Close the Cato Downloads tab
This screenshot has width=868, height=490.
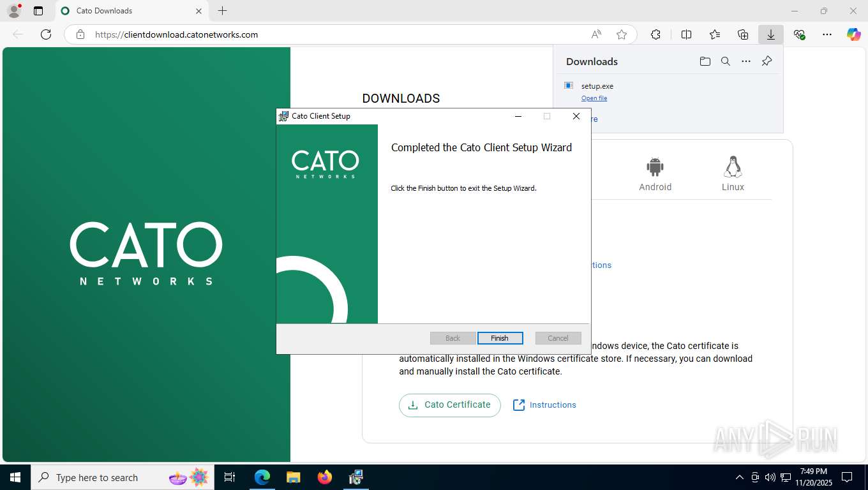pyautogui.click(x=198, y=11)
